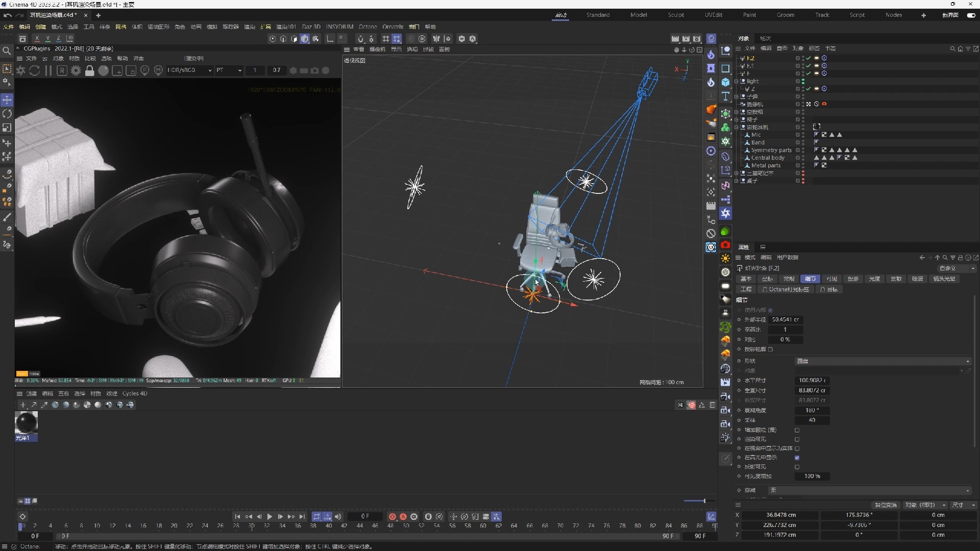The width and height of the screenshot is (980, 551).
Task: Click the 复位变换 reset transform button
Action: click(x=886, y=505)
